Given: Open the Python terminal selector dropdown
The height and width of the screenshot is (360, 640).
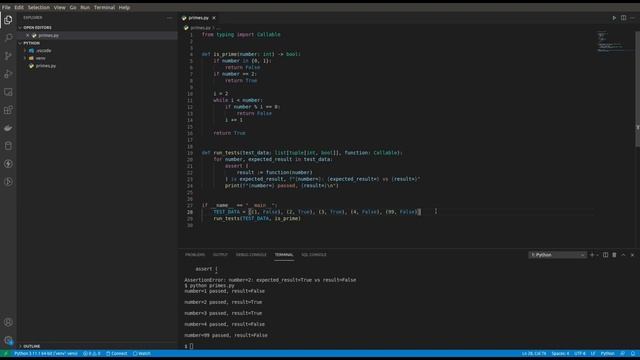Looking at the screenshot, I should click(x=558, y=255).
